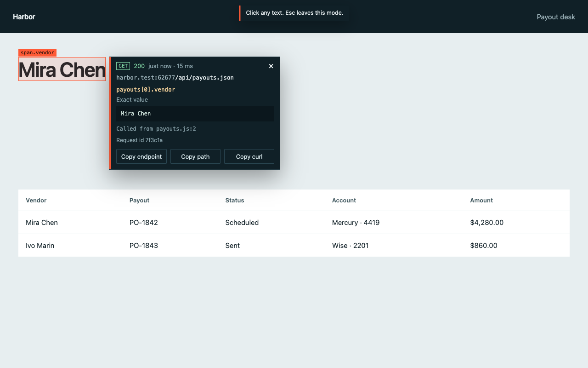Click the Harbor brand name
Viewport: 588px width, 368px height.
[x=24, y=17]
